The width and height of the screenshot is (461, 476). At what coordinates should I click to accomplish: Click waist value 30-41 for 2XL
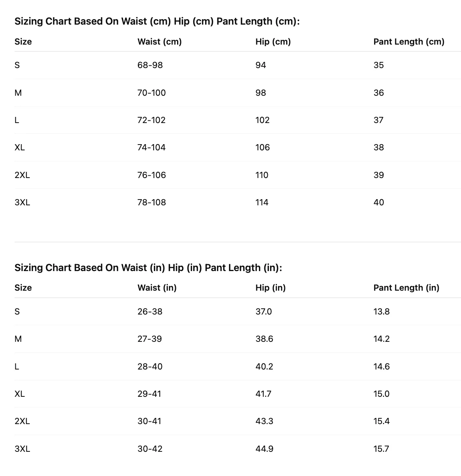[x=149, y=421]
